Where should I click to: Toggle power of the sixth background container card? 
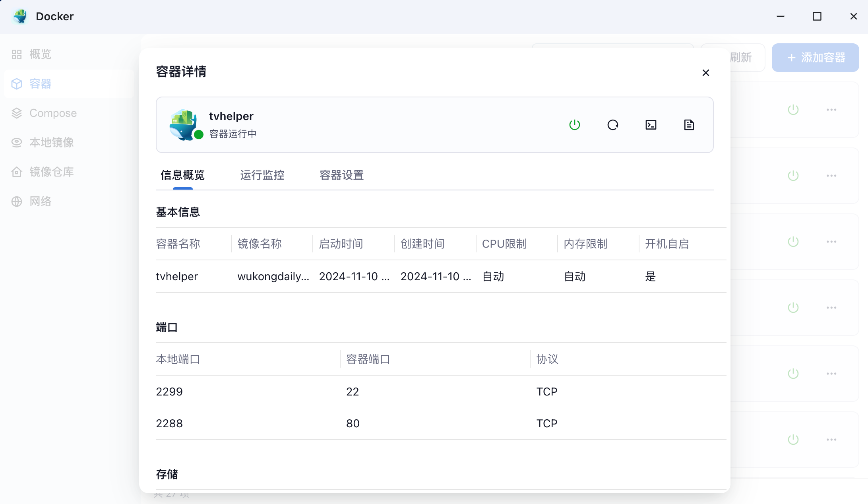[793, 440]
